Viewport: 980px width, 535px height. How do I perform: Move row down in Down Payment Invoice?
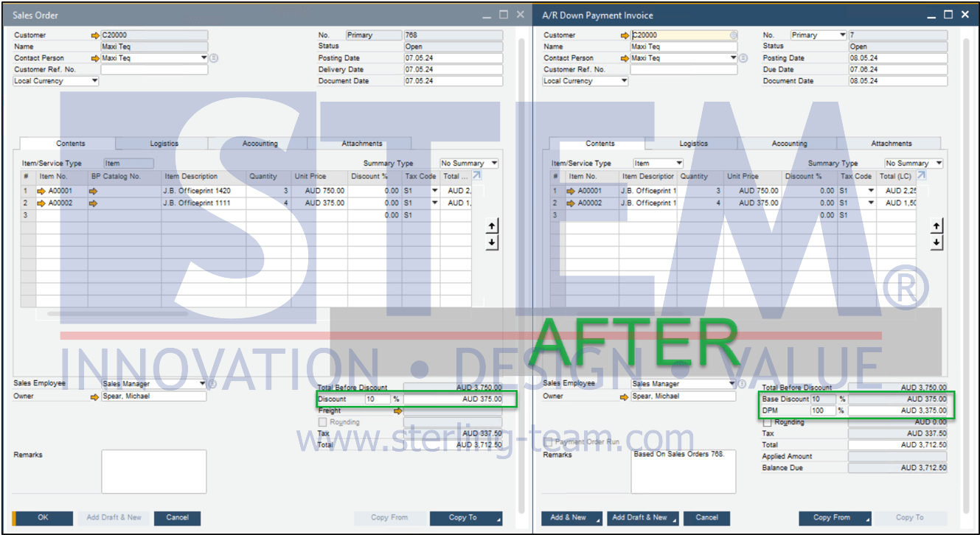[936, 242]
